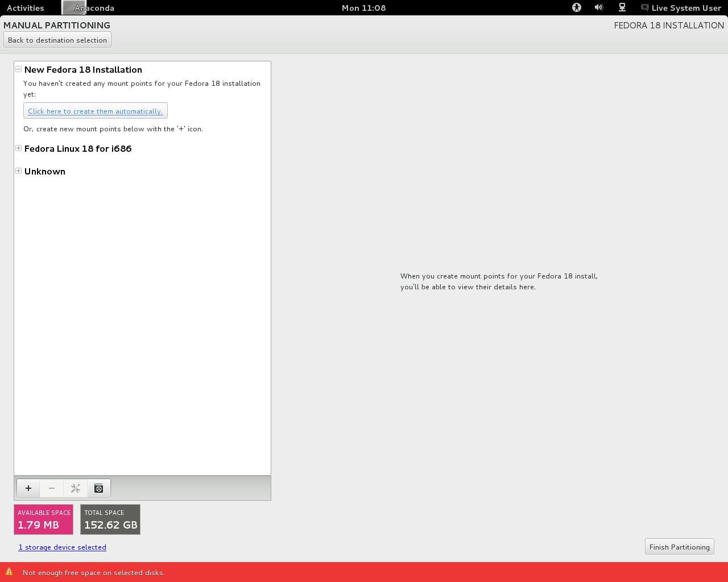Screen dimensions: 728x582
Task: Select the New Fedora 18 Installation heading
Action: [x=83, y=69]
